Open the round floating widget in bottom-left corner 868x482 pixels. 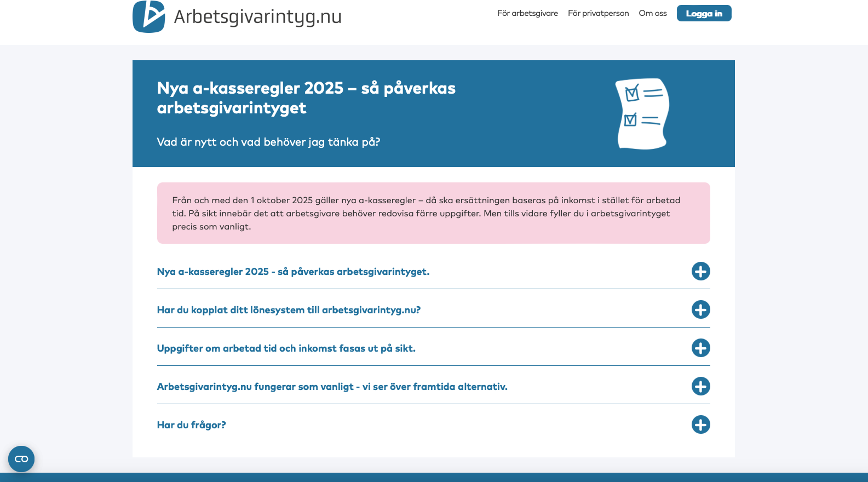point(21,459)
